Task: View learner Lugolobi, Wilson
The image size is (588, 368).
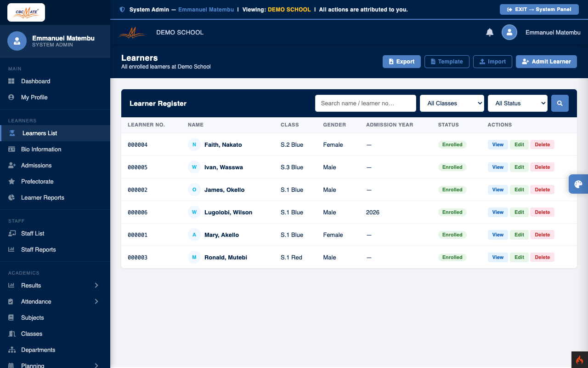Action: [x=498, y=212]
